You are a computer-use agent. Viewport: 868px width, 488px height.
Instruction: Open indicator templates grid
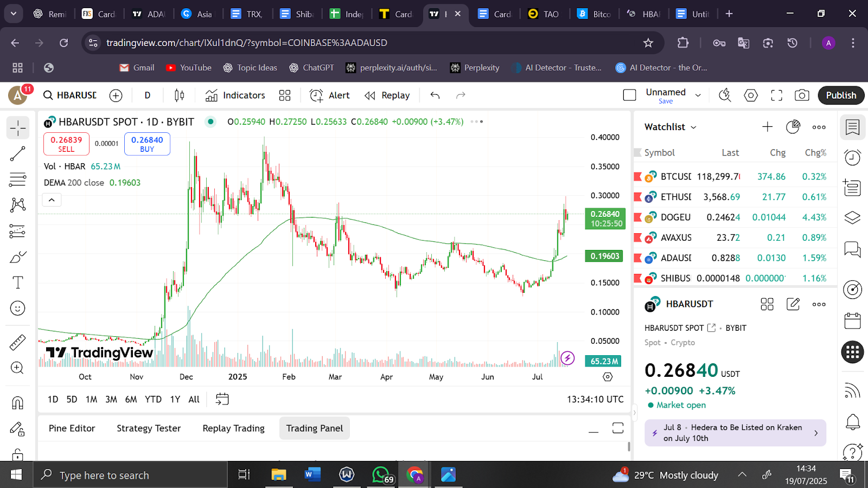[285, 95]
